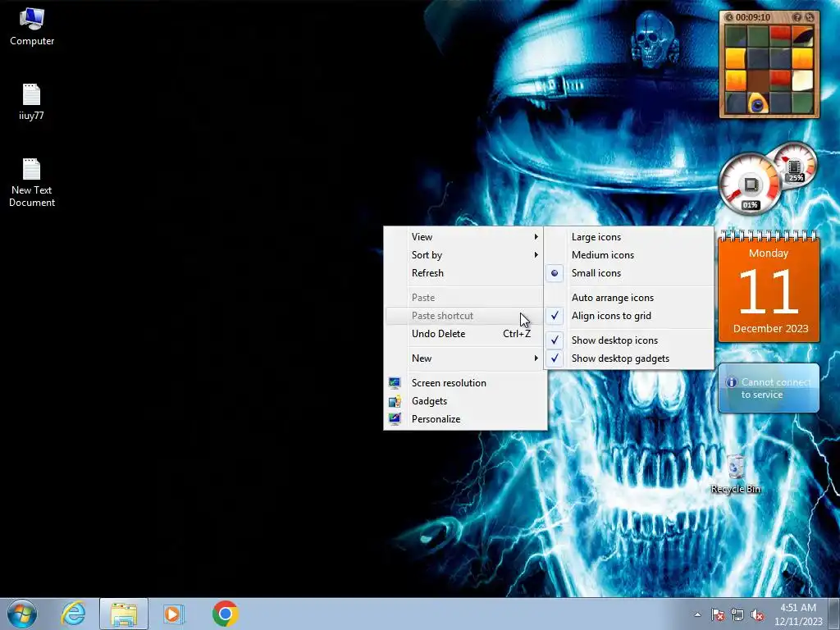This screenshot has height=630, width=840.
Task: Uncheck Align icons to grid
Action: point(629,316)
